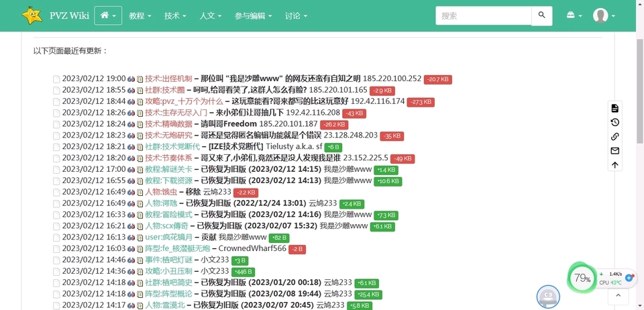
Task: Open the 参与编辑 menu
Action: pos(253,15)
